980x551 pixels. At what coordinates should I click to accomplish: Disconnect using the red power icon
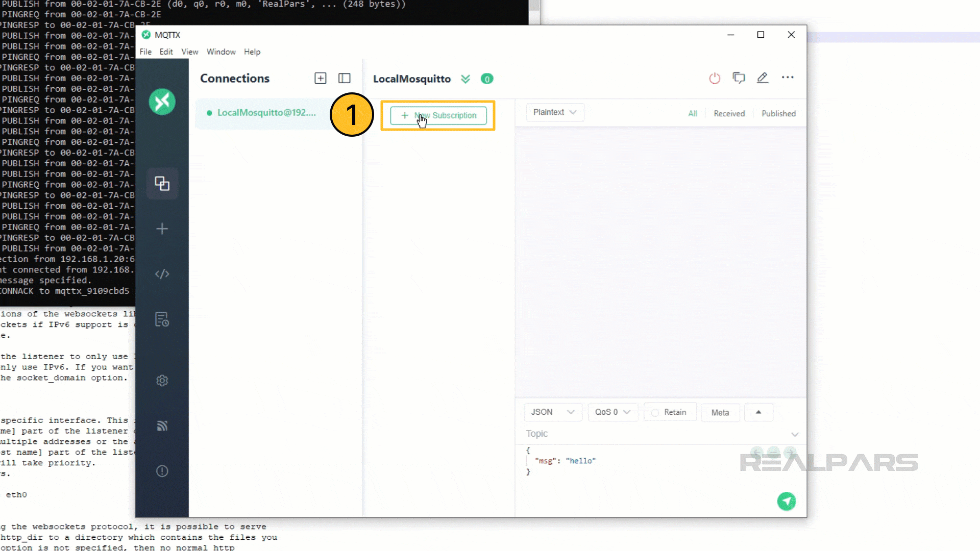715,78
